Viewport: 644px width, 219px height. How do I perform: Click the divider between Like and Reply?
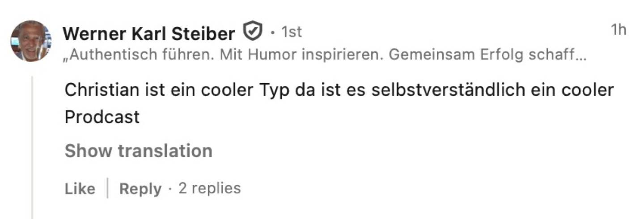coord(107,188)
